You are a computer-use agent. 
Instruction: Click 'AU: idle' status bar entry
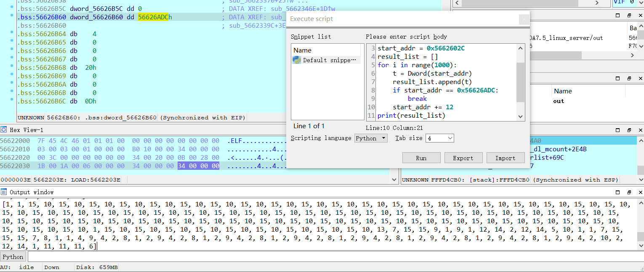point(17,267)
